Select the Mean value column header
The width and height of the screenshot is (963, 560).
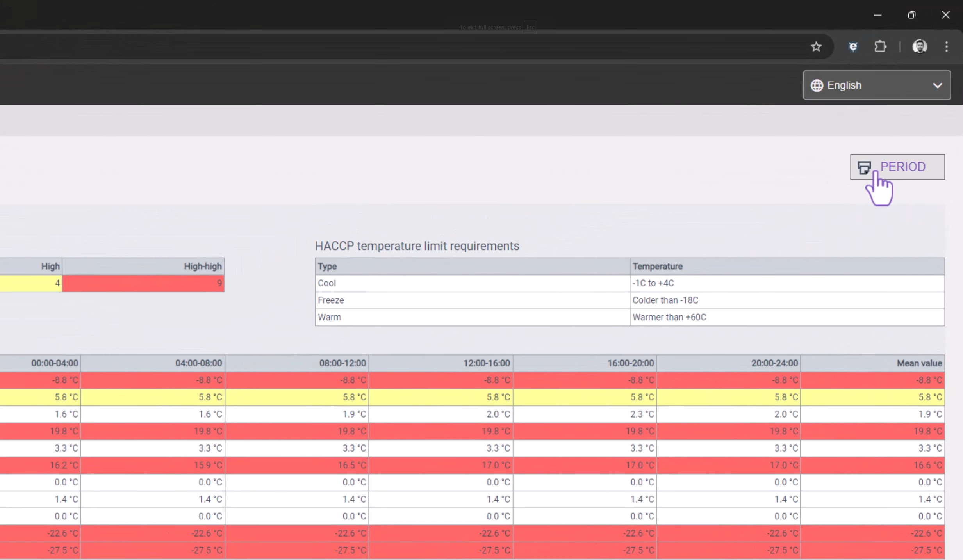pos(873,363)
